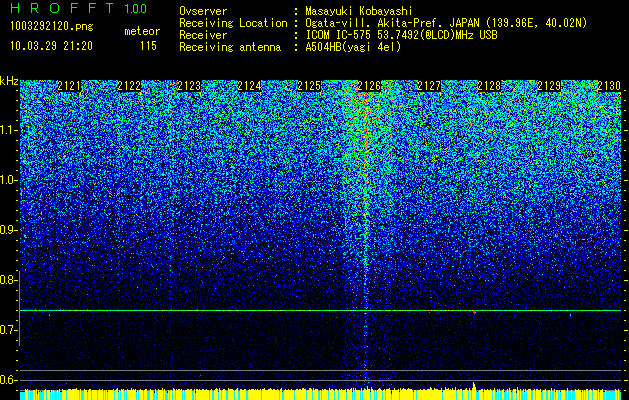Click the 2128 time marker
629x400 pixels.
[x=489, y=86]
